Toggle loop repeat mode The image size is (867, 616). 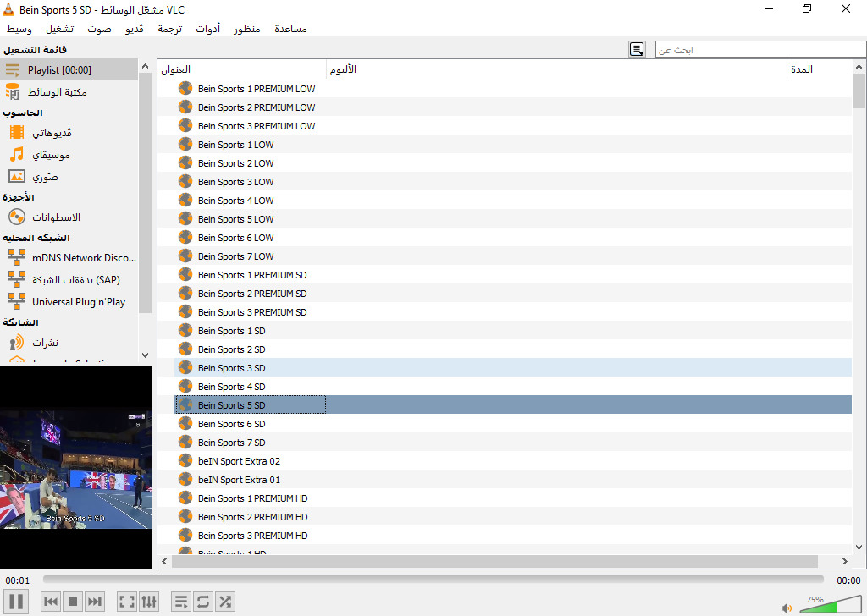(x=203, y=601)
